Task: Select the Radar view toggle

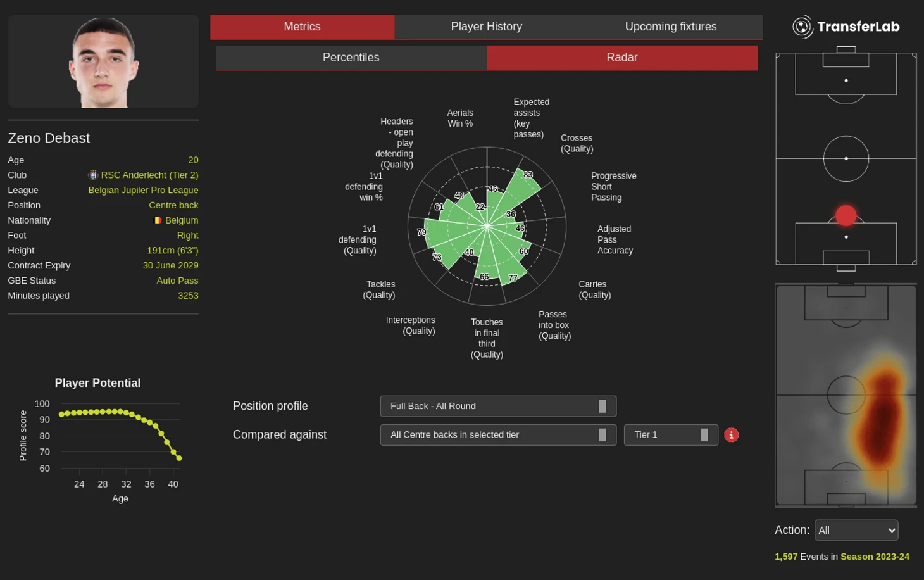Action: coord(621,58)
